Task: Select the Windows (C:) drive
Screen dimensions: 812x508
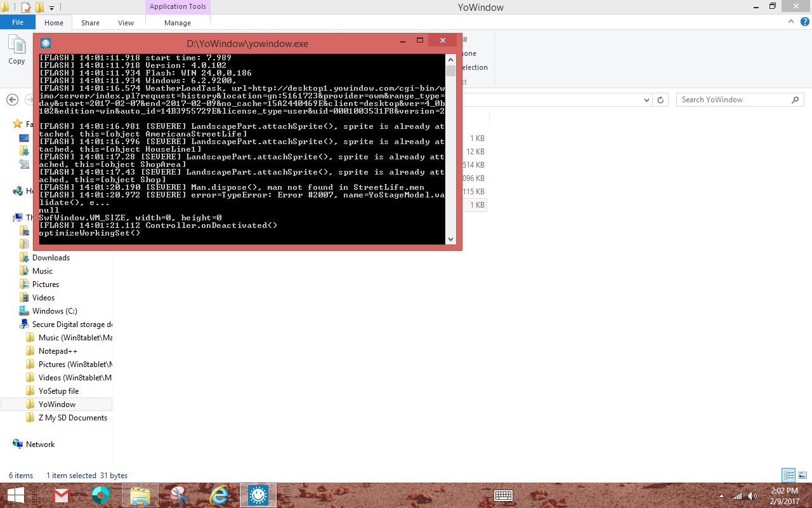Action: [x=55, y=311]
